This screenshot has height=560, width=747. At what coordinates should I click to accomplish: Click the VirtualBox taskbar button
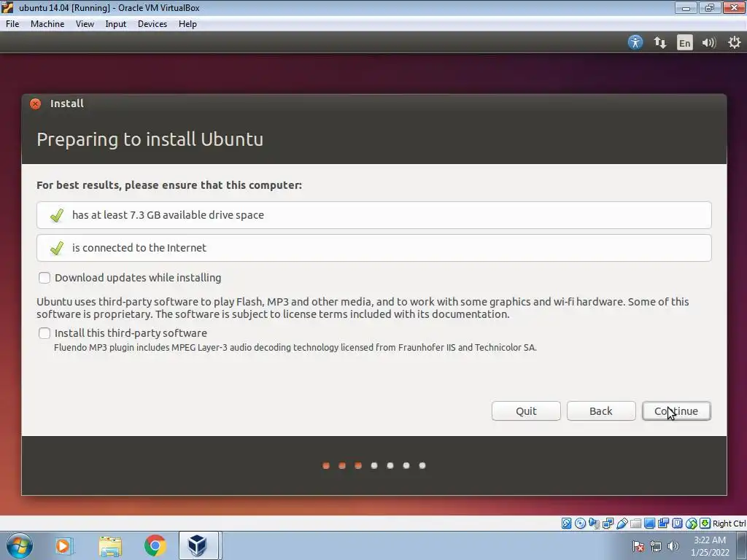pos(198,545)
